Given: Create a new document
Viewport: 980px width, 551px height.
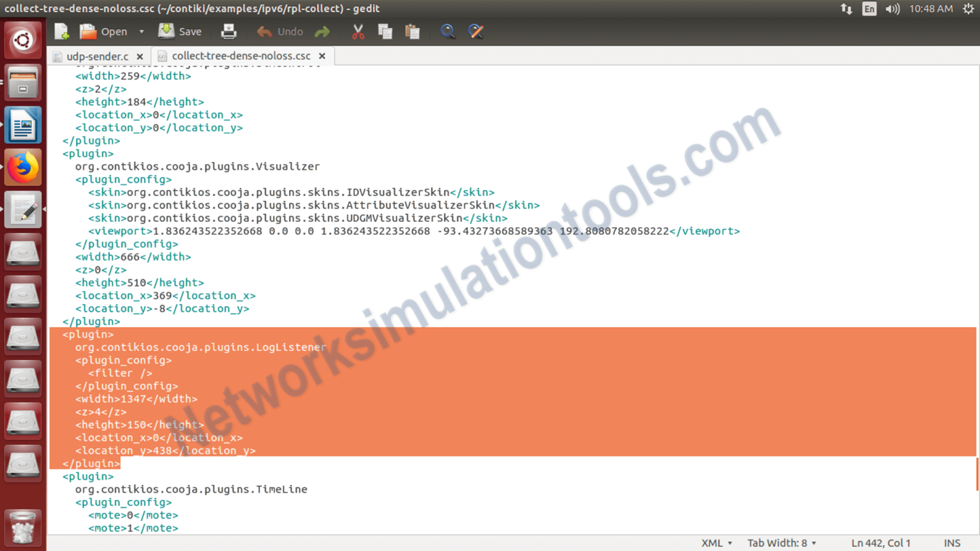Looking at the screenshot, I should (x=61, y=31).
